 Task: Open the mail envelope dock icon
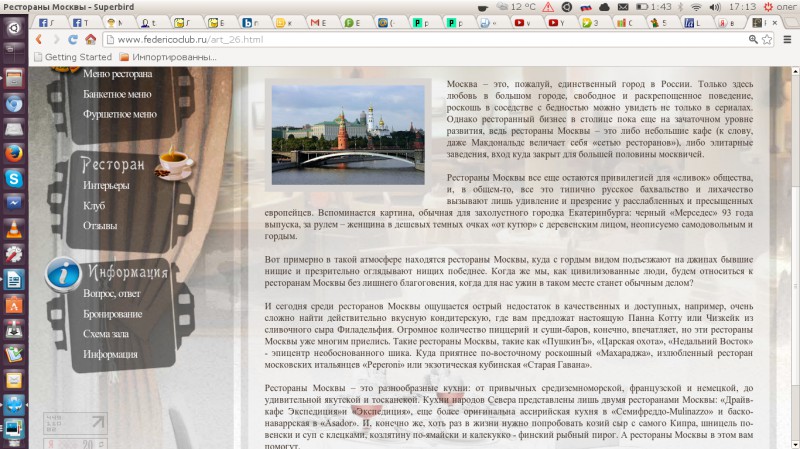coord(14,380)
